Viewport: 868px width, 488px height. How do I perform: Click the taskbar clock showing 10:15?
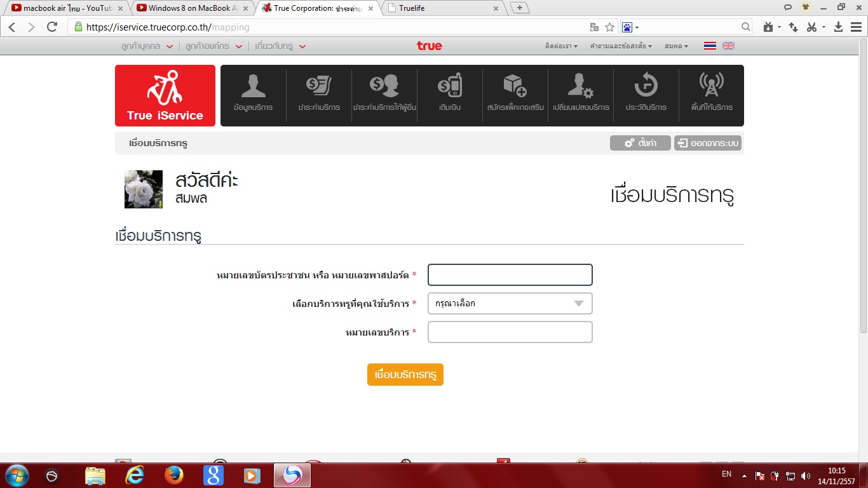837,475
